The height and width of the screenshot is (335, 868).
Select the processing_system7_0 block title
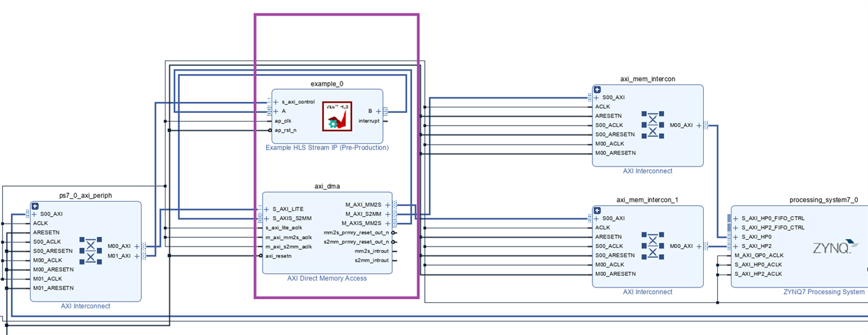[x=824, y=200]
